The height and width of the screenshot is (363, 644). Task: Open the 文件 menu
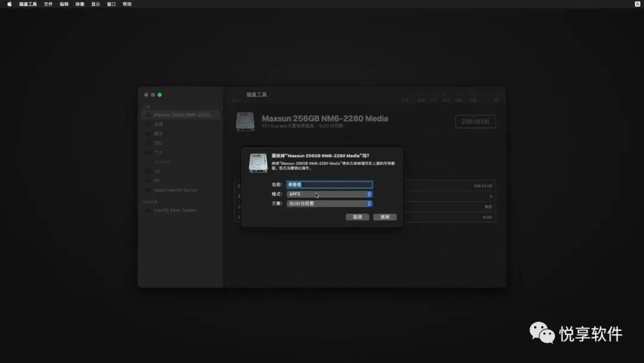(48, 4)
